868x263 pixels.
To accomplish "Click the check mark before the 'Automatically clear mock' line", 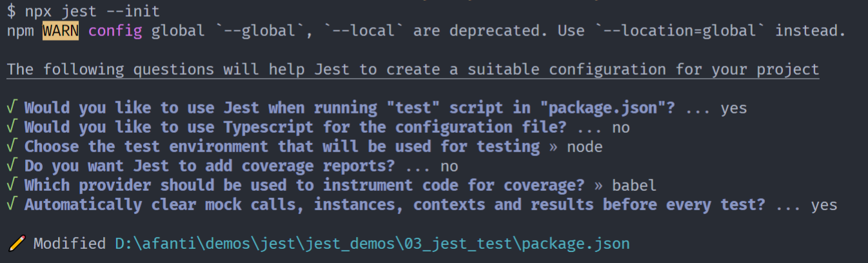I will coord(12,205).
